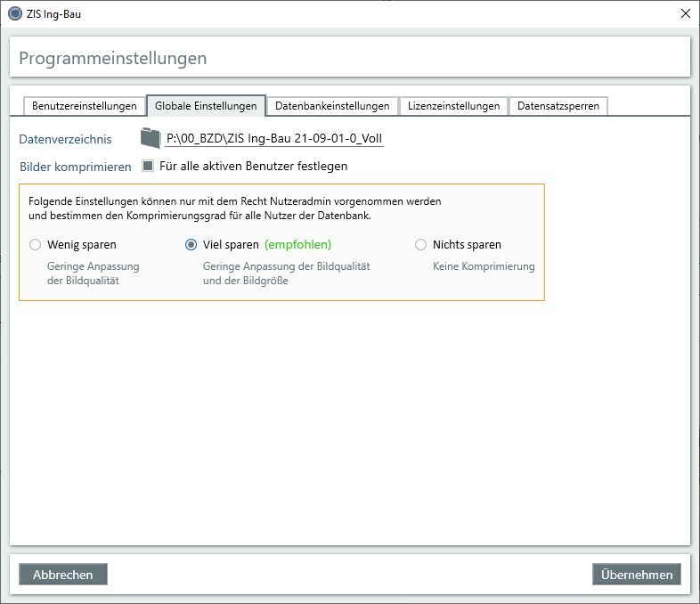Switch to the Benutzereinstellungen tab
The image size is (700, 604).
click(85, 106)
